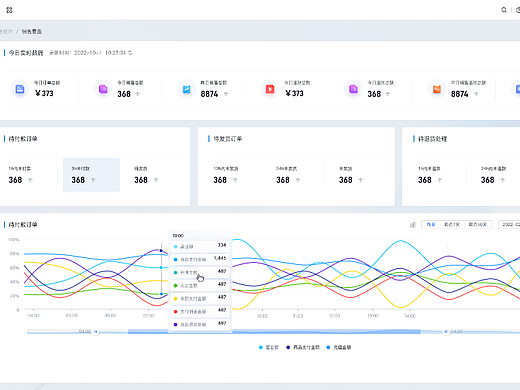
Task: Click the blue chart icon beside 8874
Action: pyautogui.click(x=187, y=89)
